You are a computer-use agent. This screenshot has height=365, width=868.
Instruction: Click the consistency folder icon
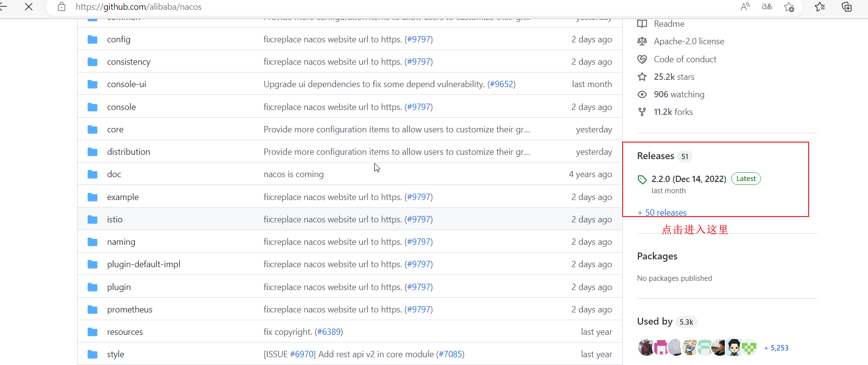tap(92, 62)
